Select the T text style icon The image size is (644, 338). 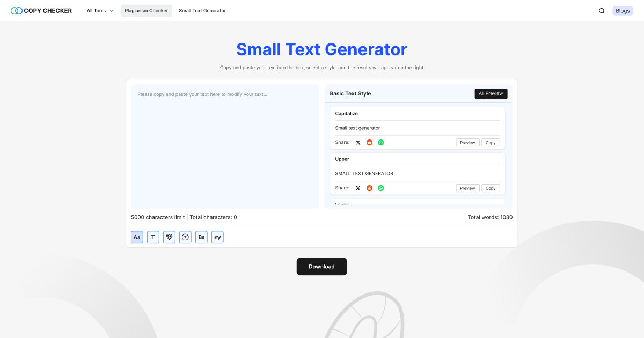point(153,237)
